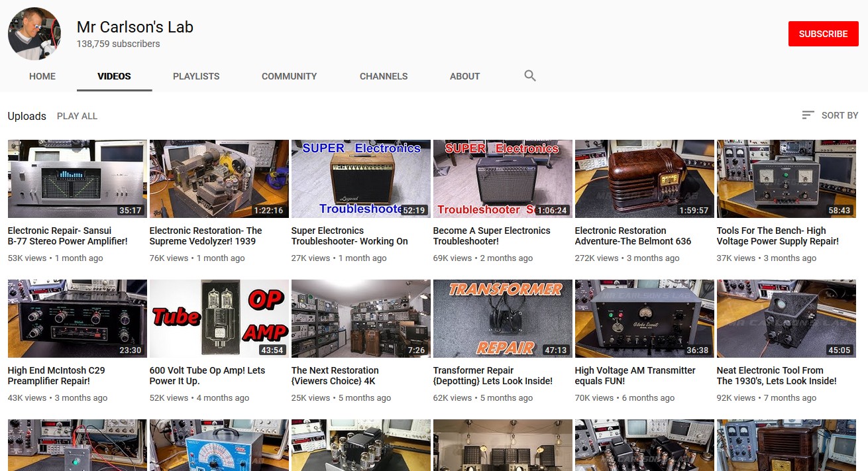Switch to the ABOUT tab
The height and width of the screenshot is (471, 868).
pyautogui.click(x=464, y=76)
